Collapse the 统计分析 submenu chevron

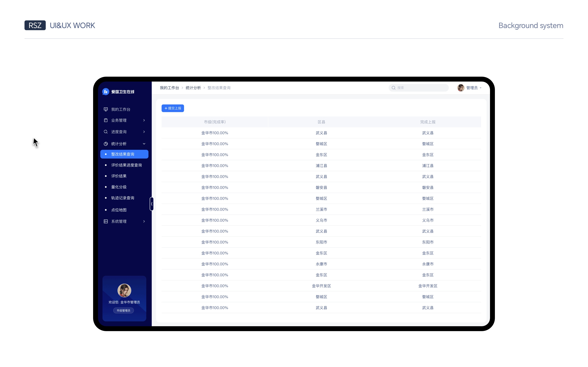pyautogui.click(x=144, y=144)
